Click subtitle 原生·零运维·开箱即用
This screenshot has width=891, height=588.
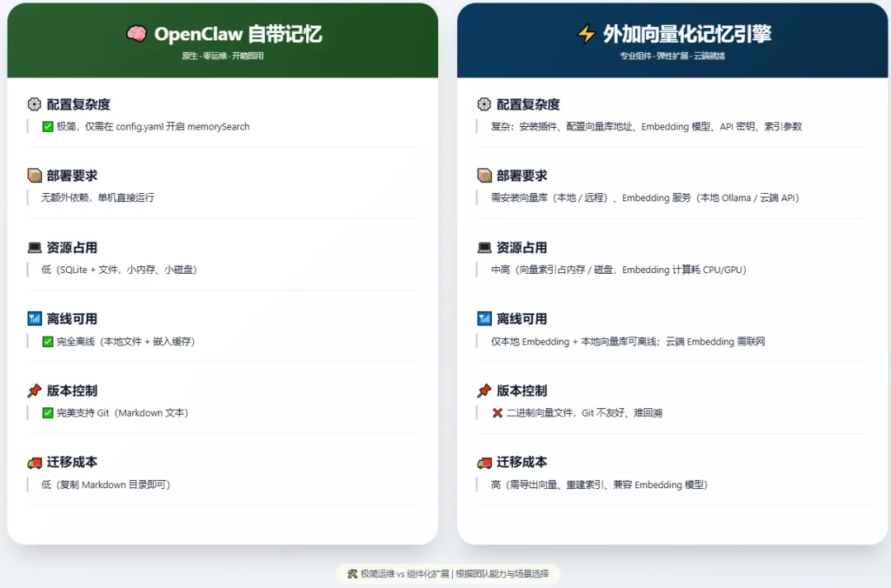(x=223, y=56)
